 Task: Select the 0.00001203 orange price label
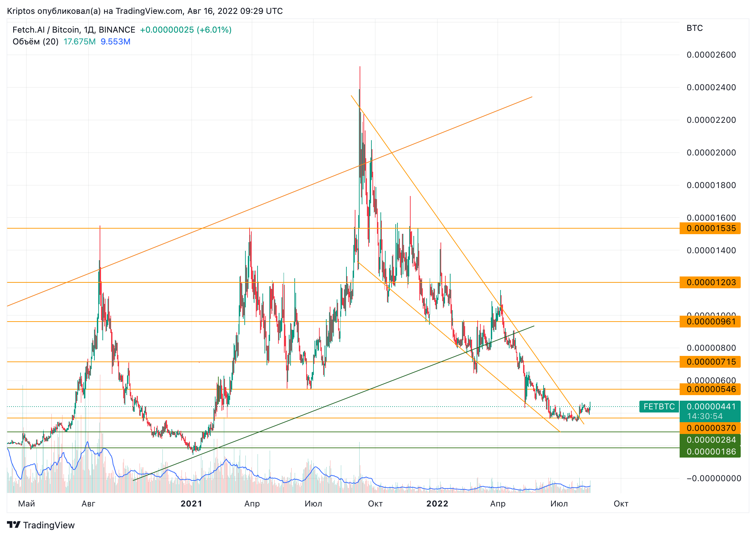(x=710, y=282)
